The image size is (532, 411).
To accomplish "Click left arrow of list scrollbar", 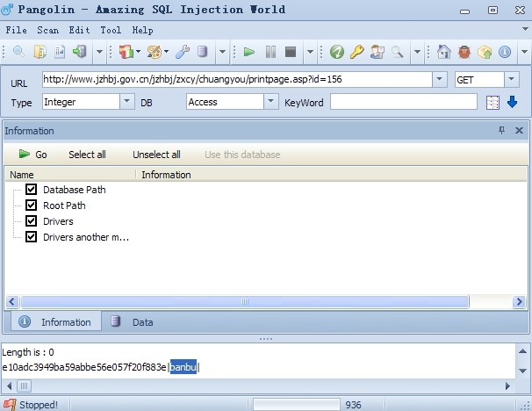I will (12, 301).
